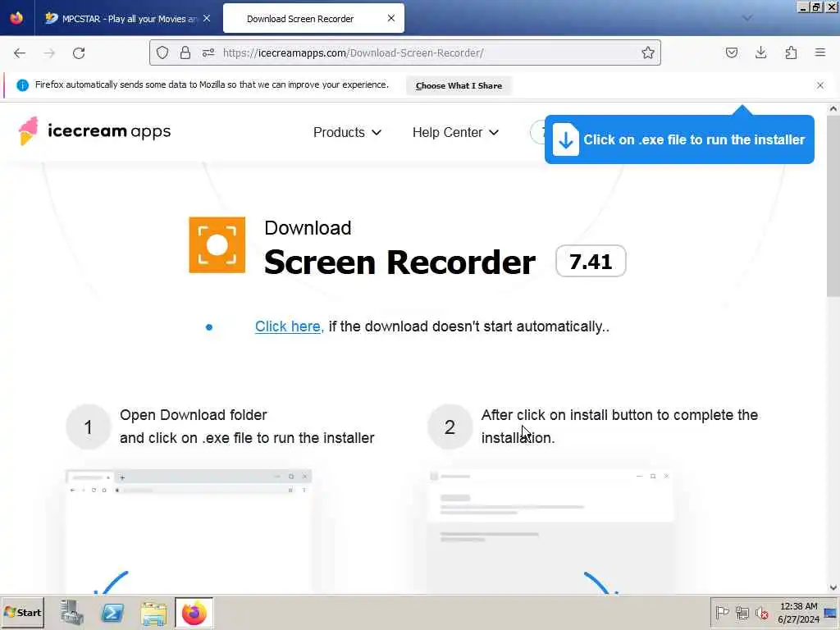The height and width of the screenshot is (630, 840).
Task: Open the list all tabs dropdown
Action: click(x=747, y=18)
